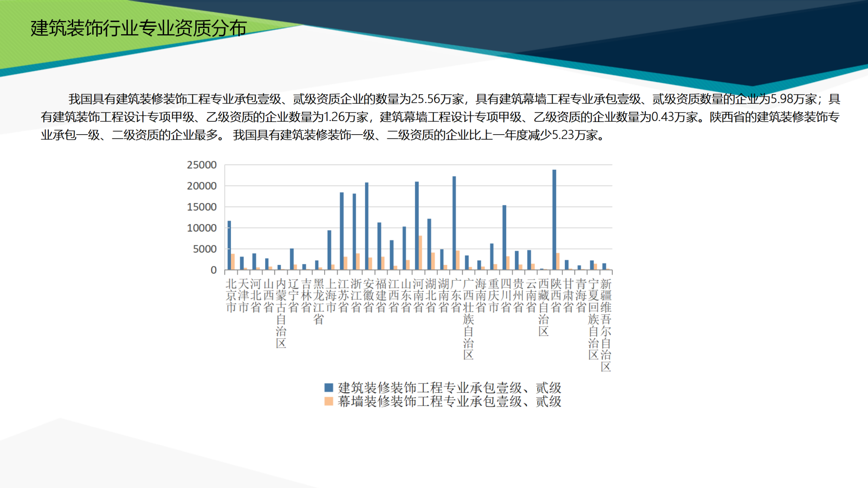Select legend label 建筑装修装饰工程专业承包壹级、贰级
This screenshot has width=868, height=488.
click(x=450, y=387)
